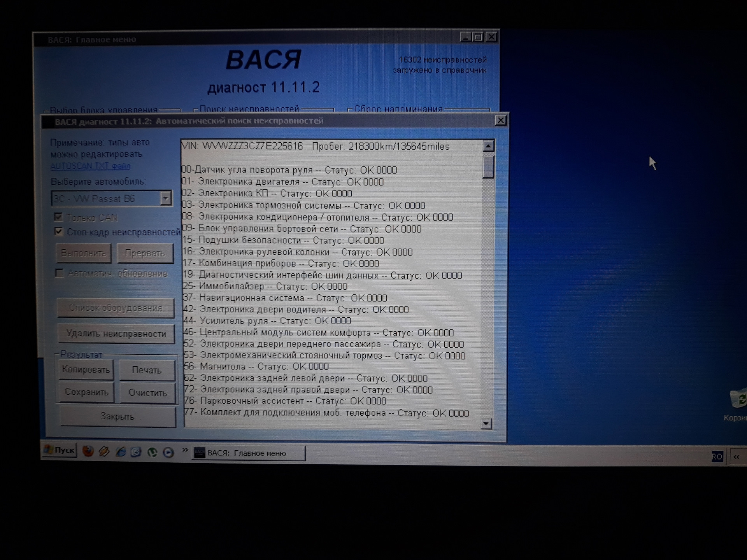Select line 03- Электроника тормозной системы
The width and height of the screenshot is (747, 560).
pos(304,205)
